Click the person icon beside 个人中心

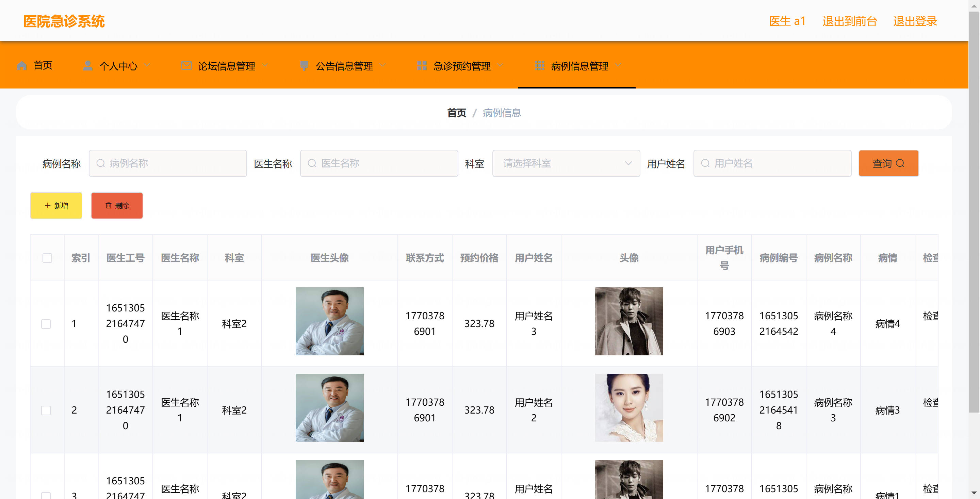pyautogui.click(x=88, y=65)
